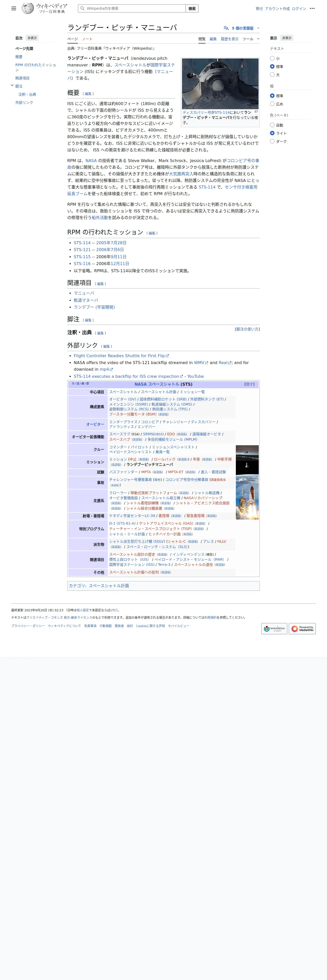Open the ツール dropdown menu
The height and width of the screenshot is (980, 327).
click(251, 39)
